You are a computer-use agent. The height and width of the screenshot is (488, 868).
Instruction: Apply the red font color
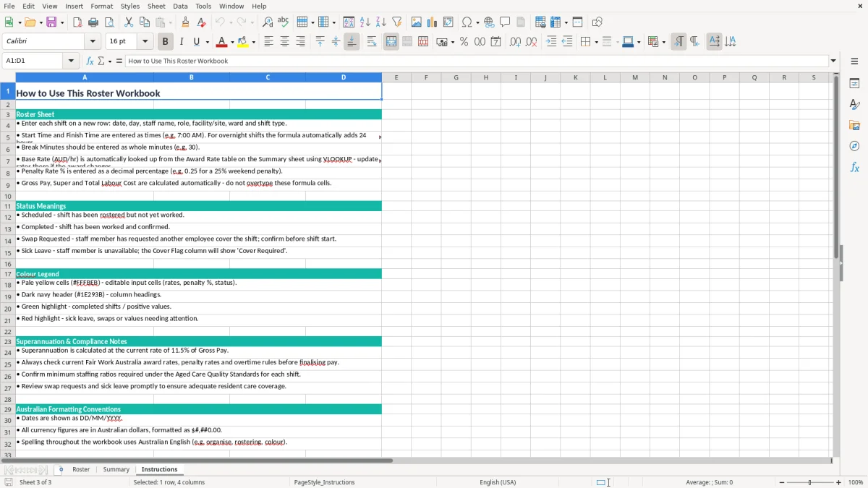(222, 42)
